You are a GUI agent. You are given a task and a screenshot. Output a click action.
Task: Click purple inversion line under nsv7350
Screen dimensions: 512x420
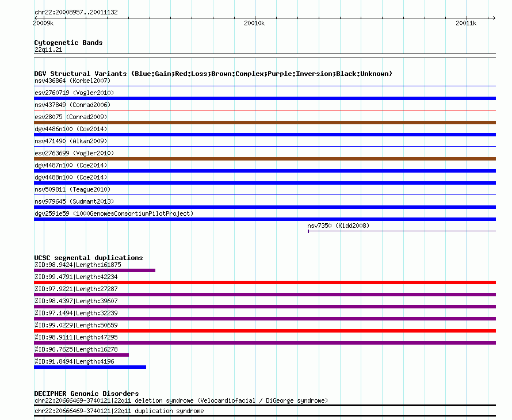(x=402, y=231)
